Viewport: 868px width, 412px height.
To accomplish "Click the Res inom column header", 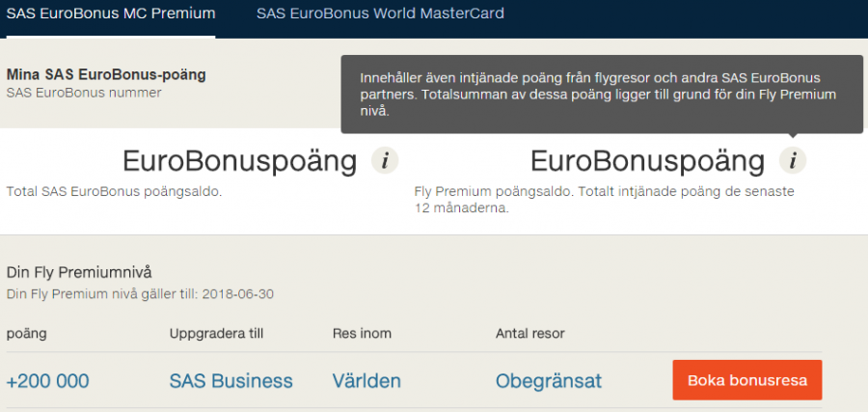I will coord(362,333).
